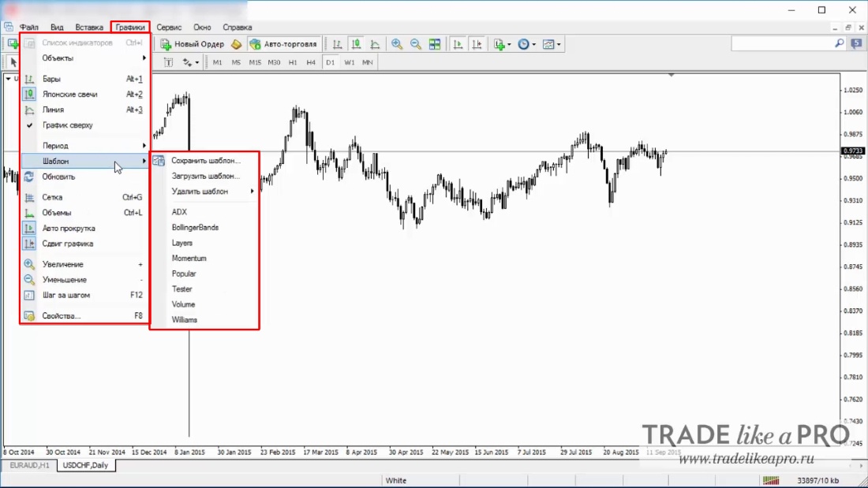Open Свойства properties menu entry
This screenshot has height=488, width=868.
[84, 316]
